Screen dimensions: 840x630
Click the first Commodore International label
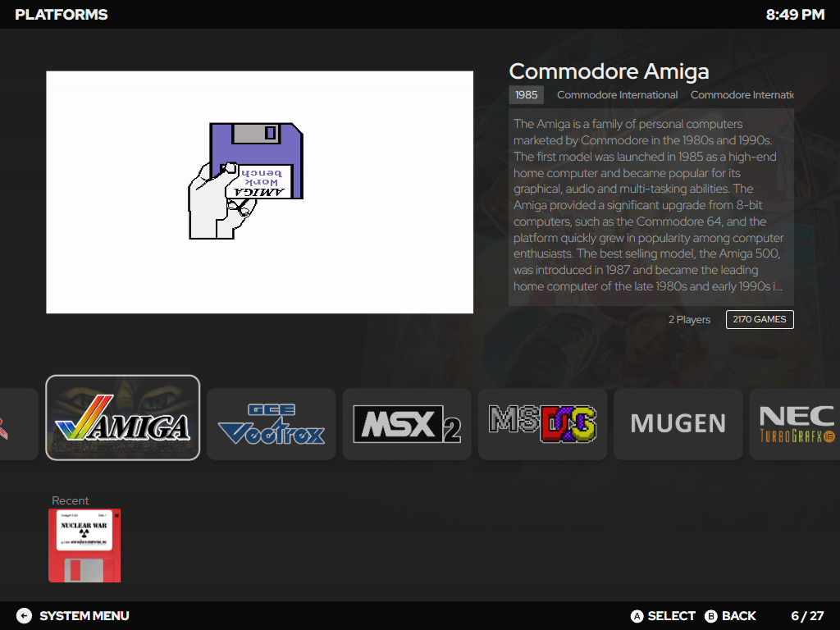point(617,95)
